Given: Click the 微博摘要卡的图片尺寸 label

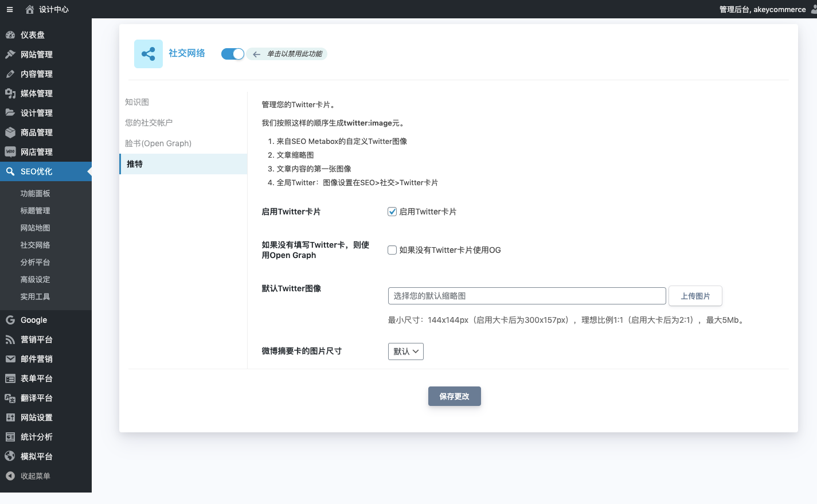Looking at the screenshot, I should tap(302, 351).
